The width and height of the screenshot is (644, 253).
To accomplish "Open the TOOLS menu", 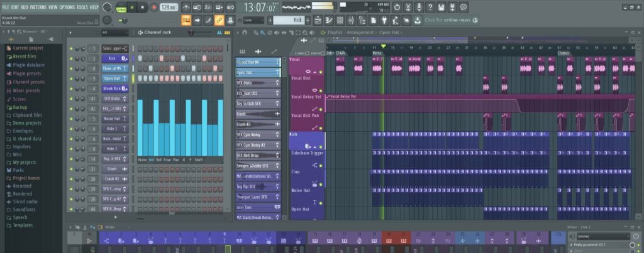I will pyautogui.click(x=82, y=7).
